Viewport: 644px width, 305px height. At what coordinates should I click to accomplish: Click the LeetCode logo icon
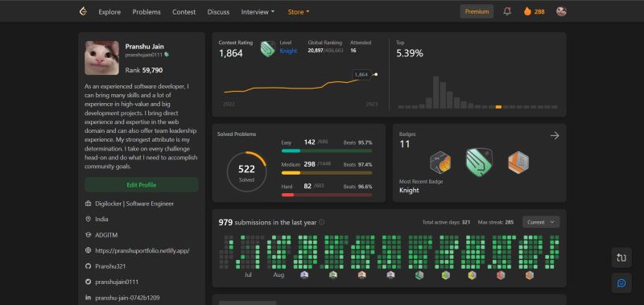(x=83, y=11)
